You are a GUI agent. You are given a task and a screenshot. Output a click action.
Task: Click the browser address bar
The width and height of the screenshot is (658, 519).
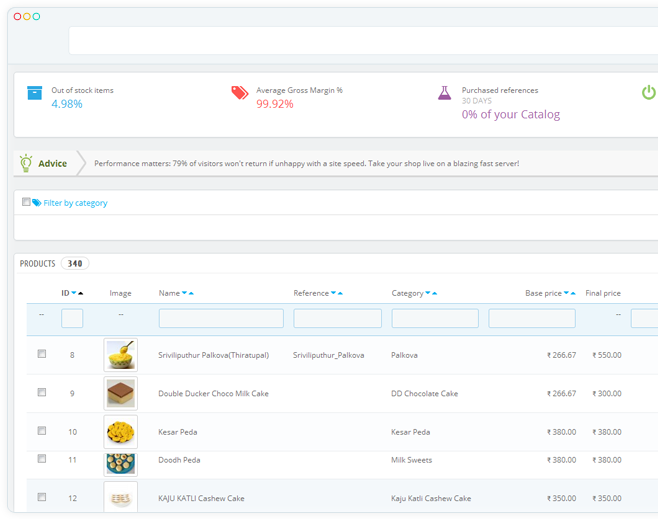pos(363,41)
